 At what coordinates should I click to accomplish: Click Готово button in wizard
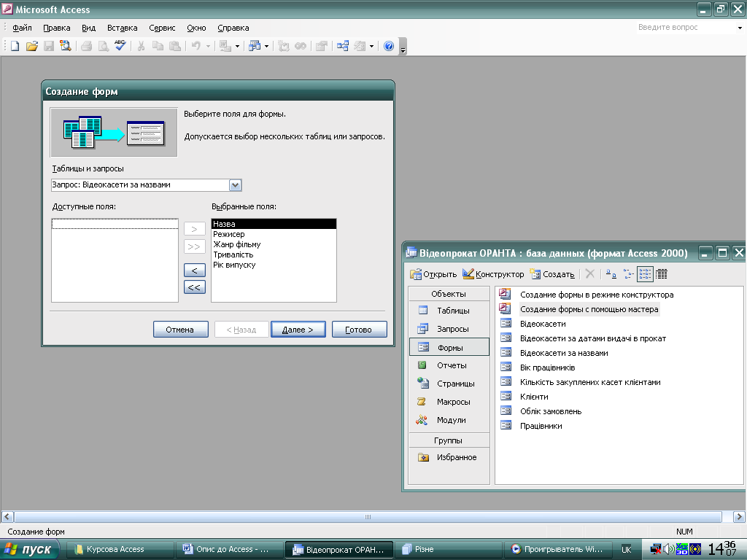(x=359, y=330)
